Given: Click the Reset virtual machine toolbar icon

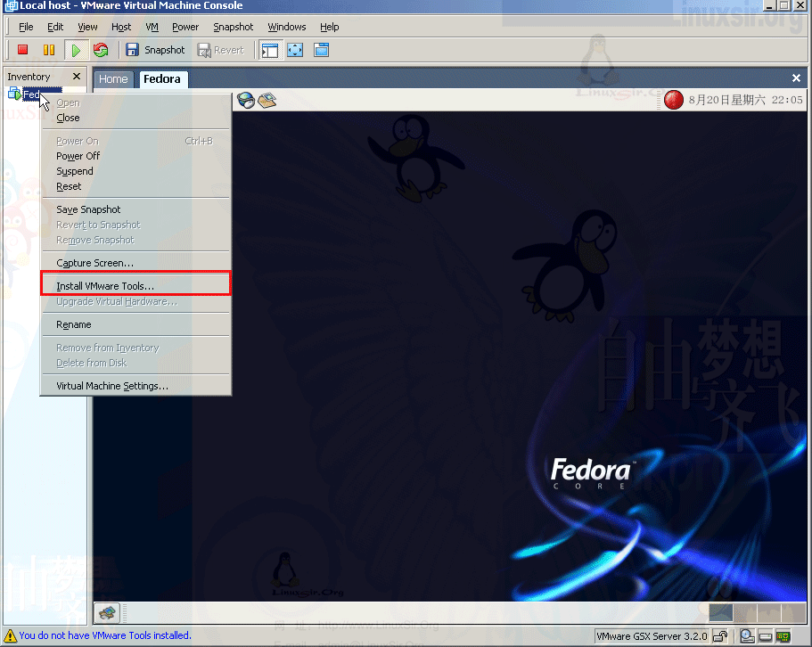Looking at the screenshot, I should [x=101, y=50].
